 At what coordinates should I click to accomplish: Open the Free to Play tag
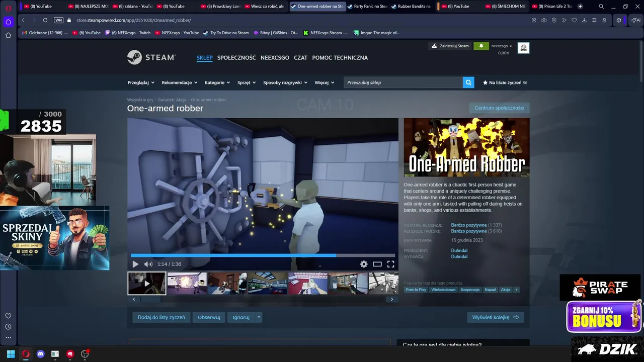416,290
